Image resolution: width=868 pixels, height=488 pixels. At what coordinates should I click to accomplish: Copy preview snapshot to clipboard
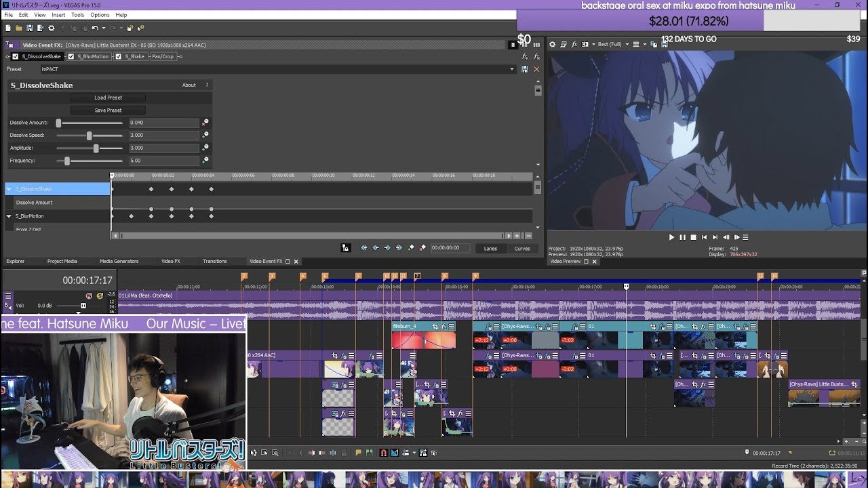pyautogui.click(x=654, y=44)
